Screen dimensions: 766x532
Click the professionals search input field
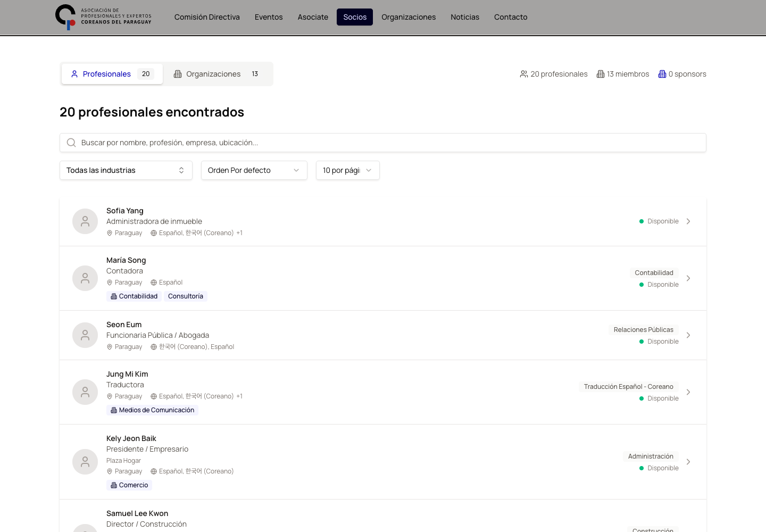click(x=383, y=143)
